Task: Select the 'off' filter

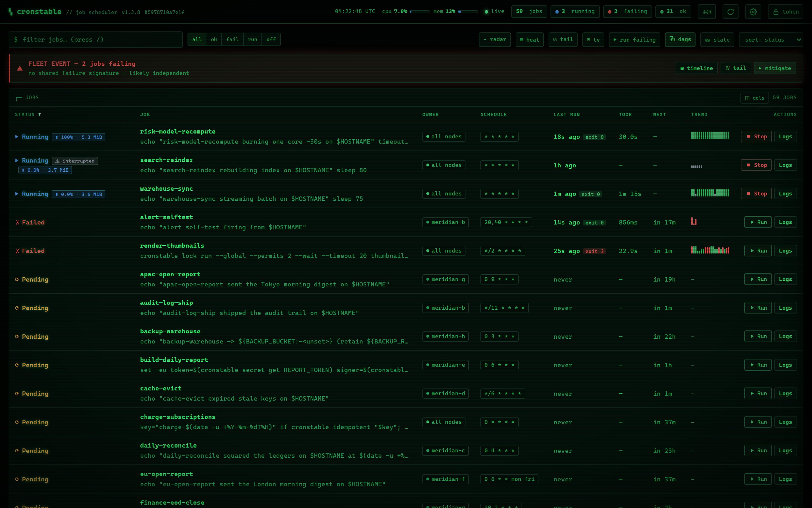Action: 271,40
